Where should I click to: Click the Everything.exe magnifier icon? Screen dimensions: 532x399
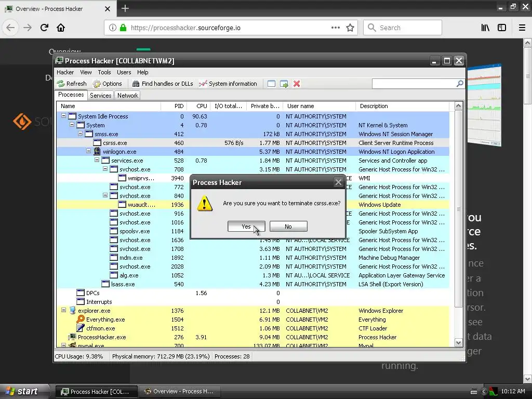tap(81, 320)
